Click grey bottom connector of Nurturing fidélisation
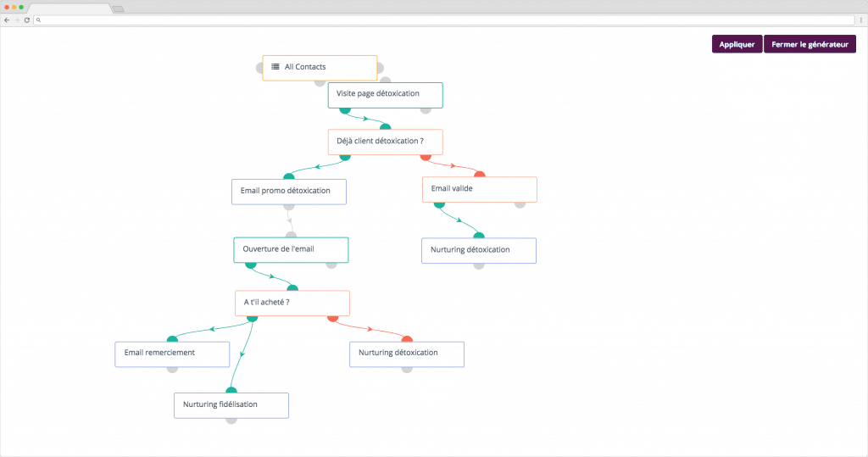Image resolution: width=868 pixels, height=457 pixels. pyautogui.click(x=231, y=421)
